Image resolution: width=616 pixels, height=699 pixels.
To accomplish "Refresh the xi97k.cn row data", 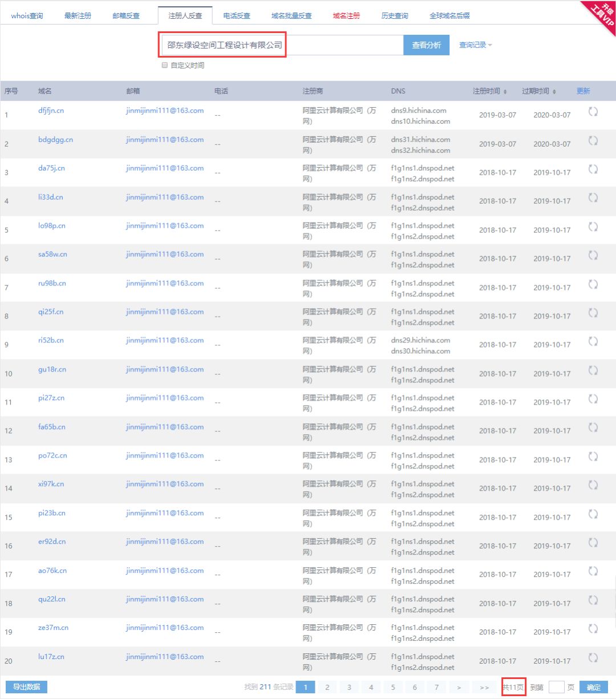I will (x=593, y=485).
